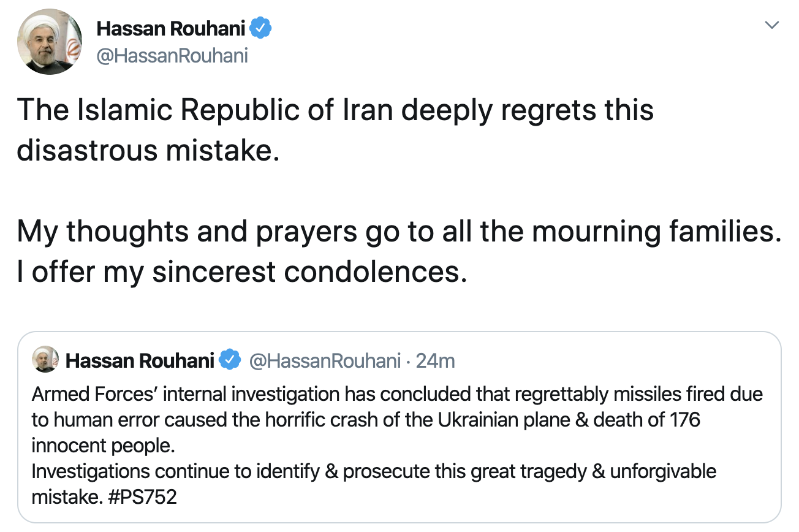Click Hassan Rouhani's large profile photo
Image resolution: width=799 pixels, height=532 pixels.
click(x=50, y=43)
